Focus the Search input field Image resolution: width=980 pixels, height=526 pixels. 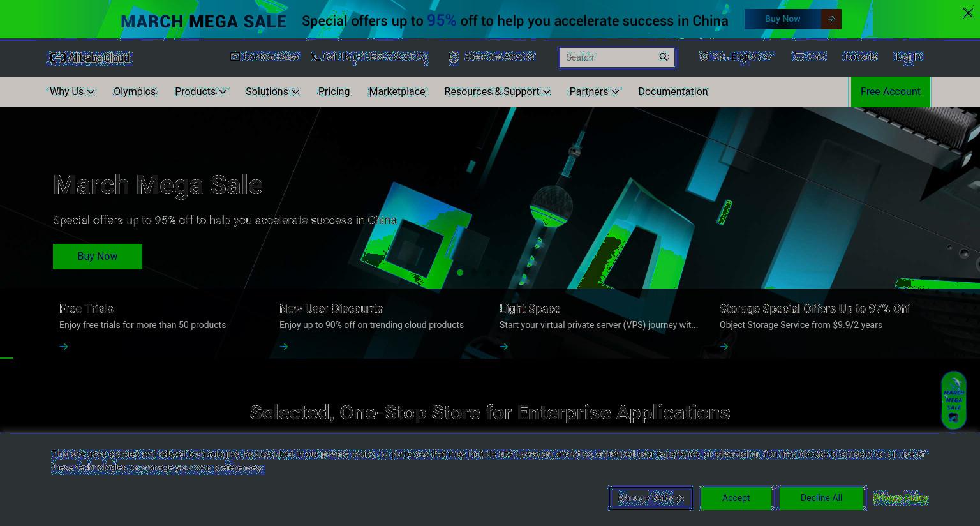tap(609, 57)
